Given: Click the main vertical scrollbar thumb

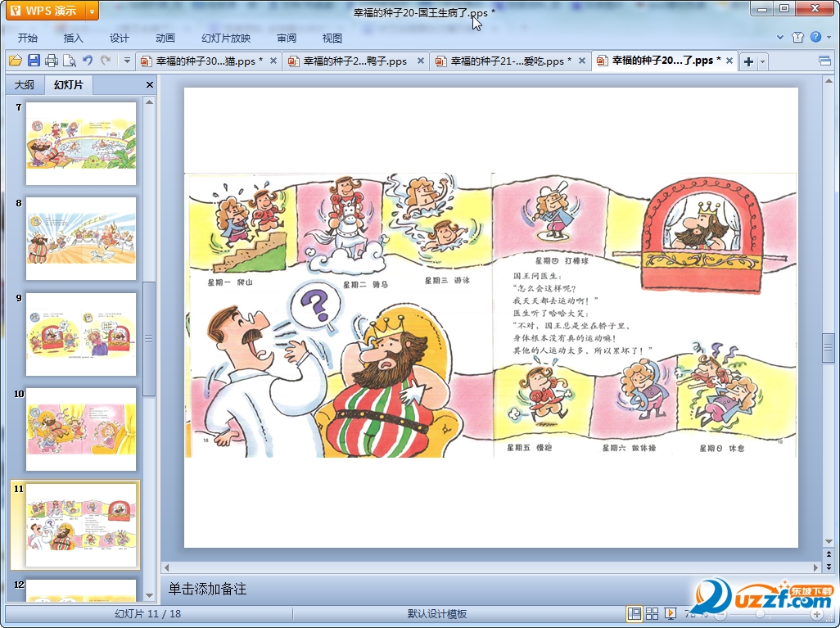Looking at the screenshot, I should pyautogui.click(x=829, y=348).
